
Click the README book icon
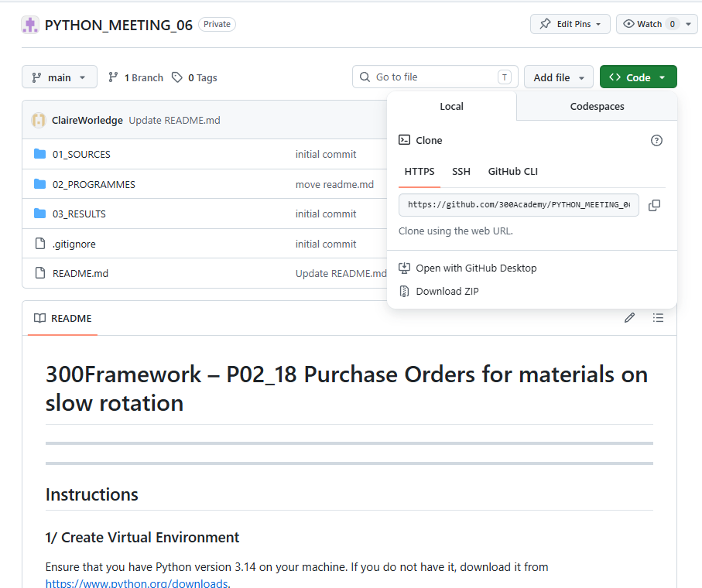[39, 318]
